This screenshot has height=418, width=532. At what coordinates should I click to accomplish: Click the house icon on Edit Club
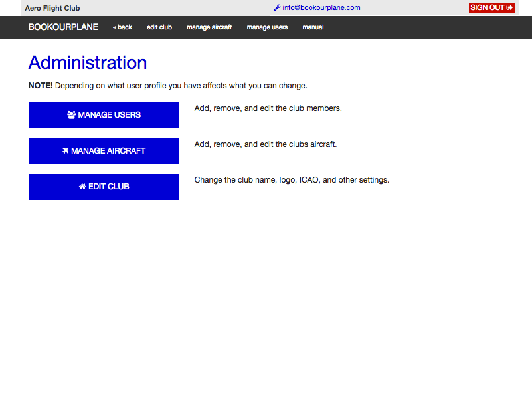(82, 187)
